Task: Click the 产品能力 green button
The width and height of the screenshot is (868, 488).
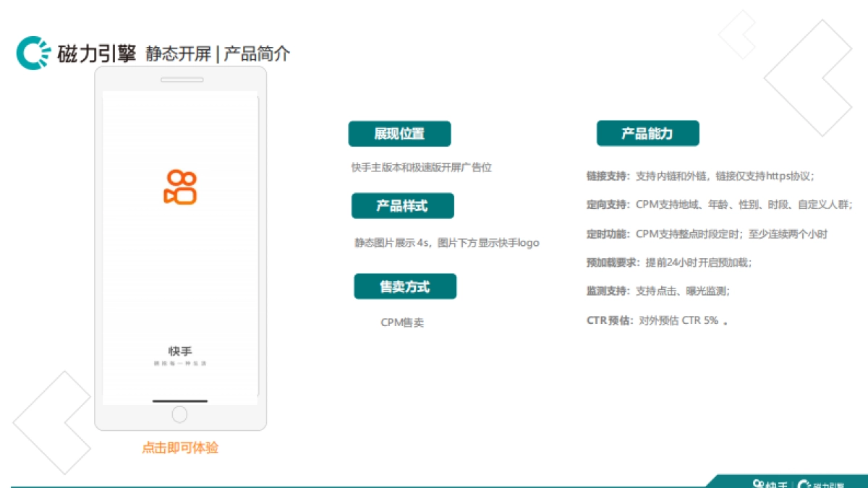Action: click(648, 133)
